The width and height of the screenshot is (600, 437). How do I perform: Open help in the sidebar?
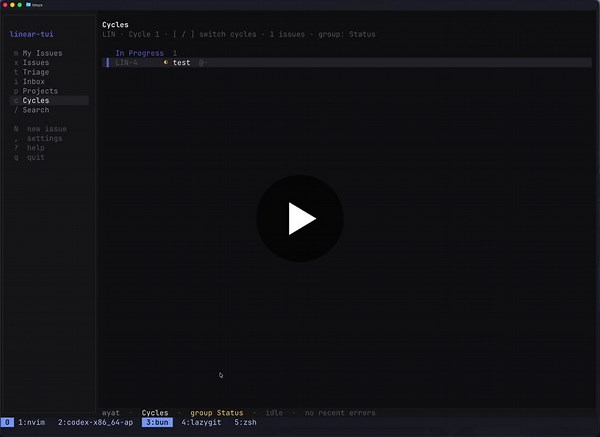click(x=36, y=148)
